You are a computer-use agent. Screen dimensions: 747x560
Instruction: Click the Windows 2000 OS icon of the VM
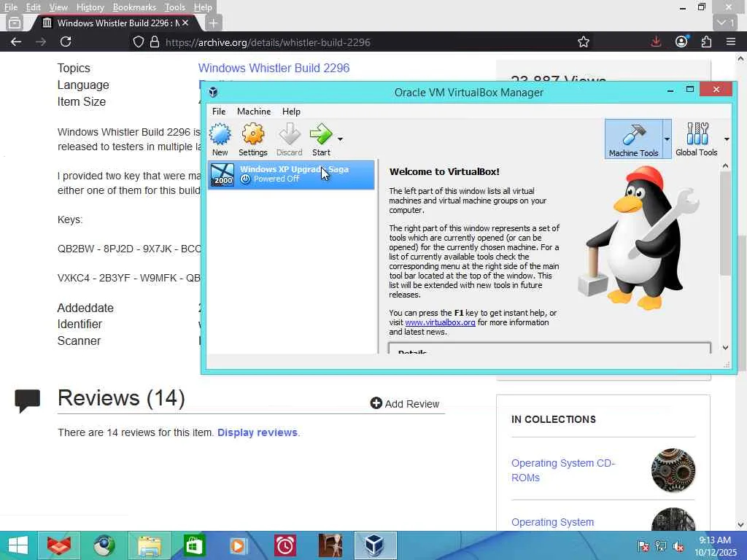pos(222,175)
